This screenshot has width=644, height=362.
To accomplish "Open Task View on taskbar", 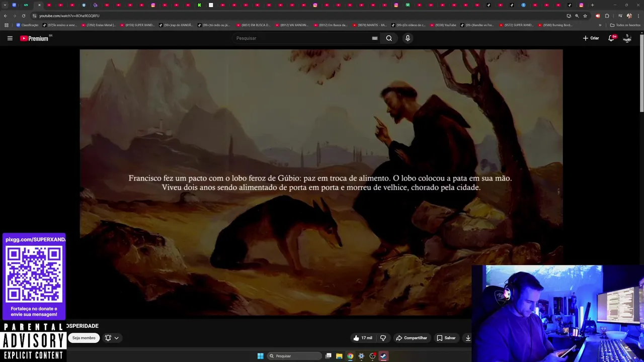I will 329,356.
